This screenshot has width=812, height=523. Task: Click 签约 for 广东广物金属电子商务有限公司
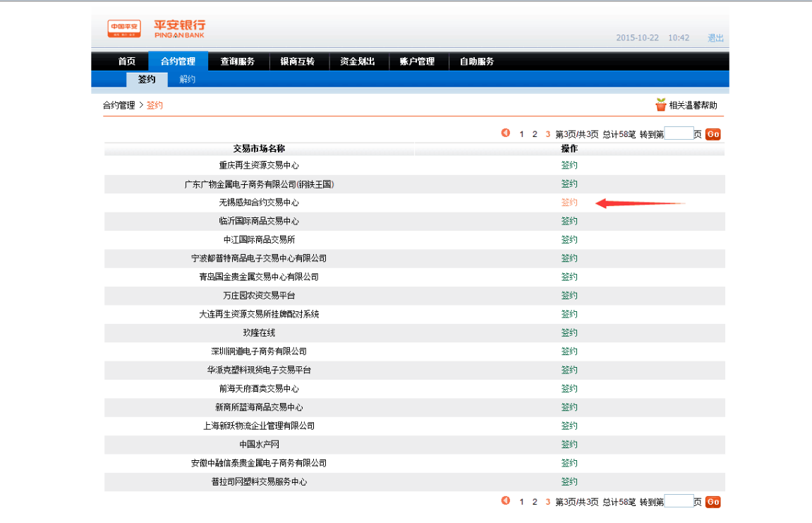tap(569, 184)
